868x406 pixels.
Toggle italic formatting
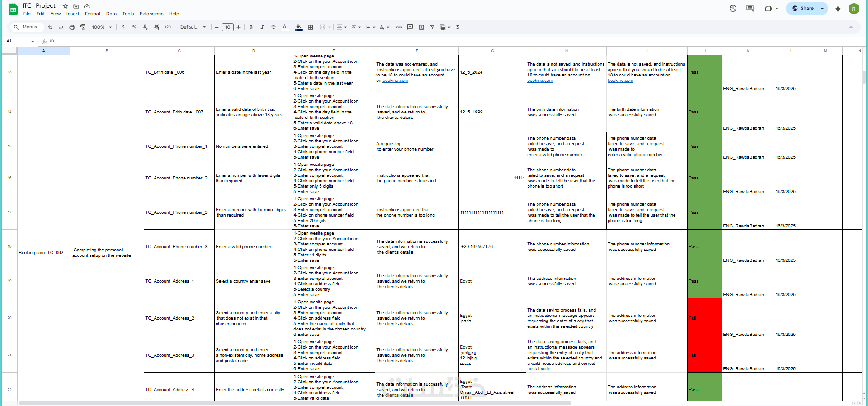[262, 28]
